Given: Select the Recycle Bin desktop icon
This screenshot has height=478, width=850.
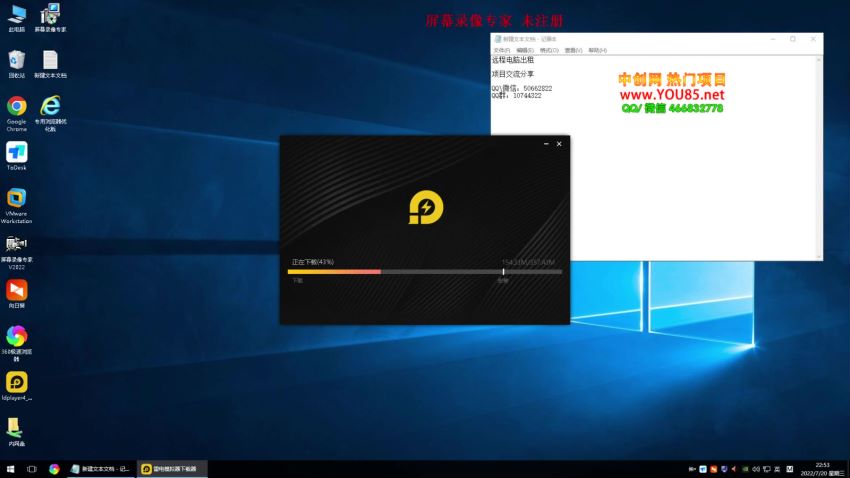Looking at the screenshot, I should 16,64.
